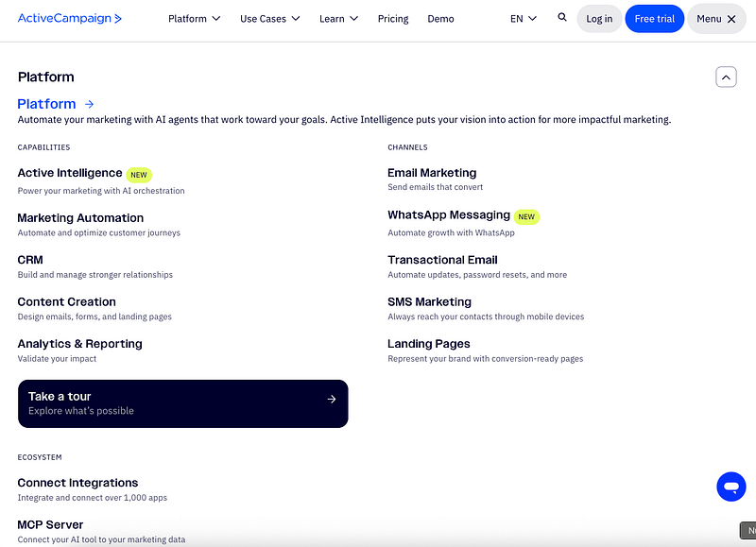Open Transactional Email link
The image size is (756, 547).
[x=442, y=260]
